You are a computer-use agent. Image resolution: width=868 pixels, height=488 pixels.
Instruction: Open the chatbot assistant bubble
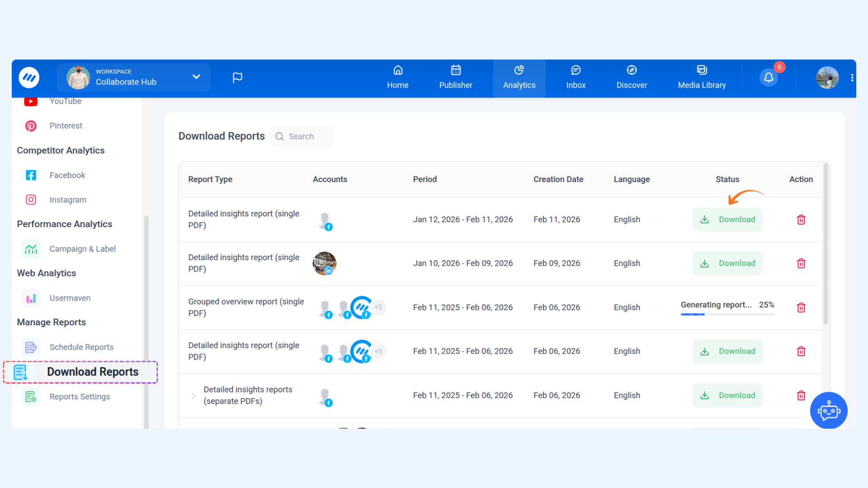coord(828,410)
